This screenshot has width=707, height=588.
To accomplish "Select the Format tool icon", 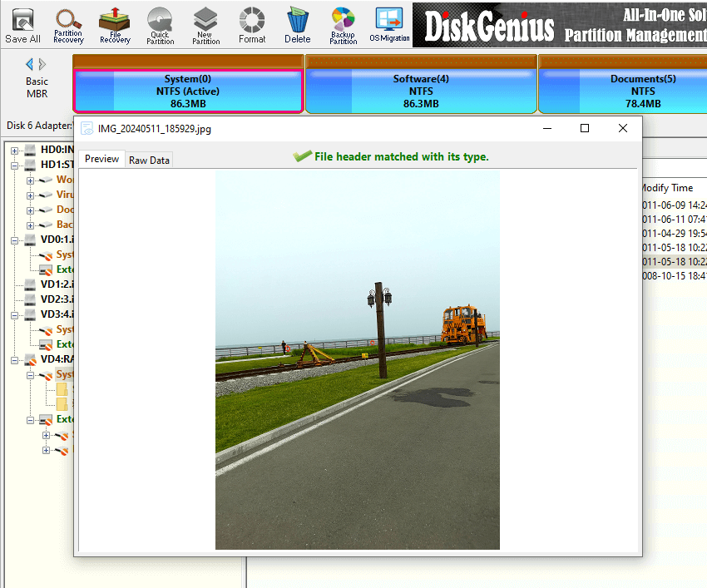I will 252,23.
